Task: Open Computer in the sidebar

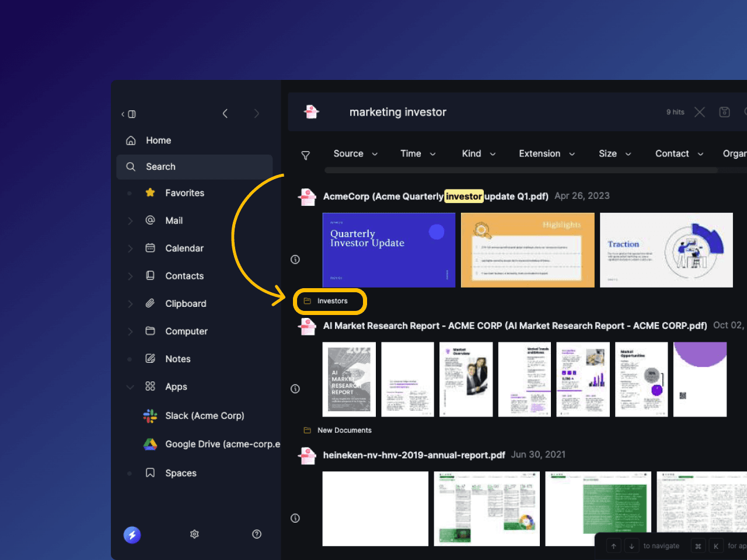Action: tap(186, 331)
